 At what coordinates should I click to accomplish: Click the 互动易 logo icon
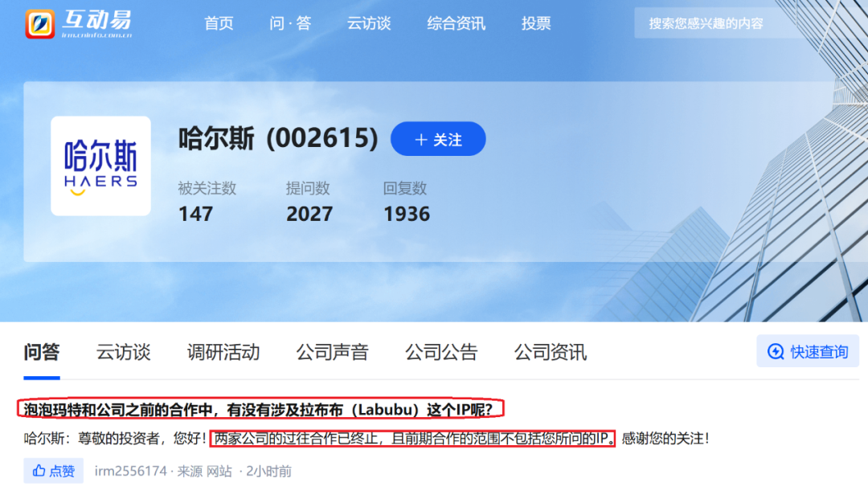(x=39, y=23)
